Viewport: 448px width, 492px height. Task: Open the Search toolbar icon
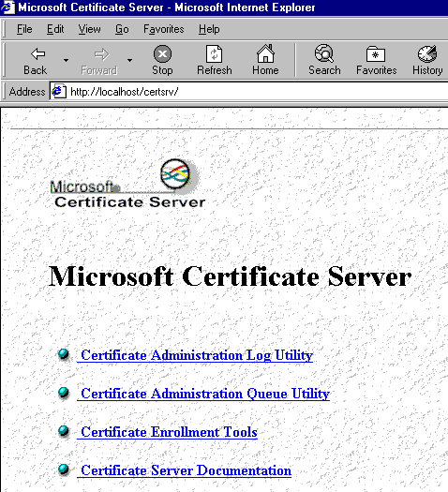324,53
